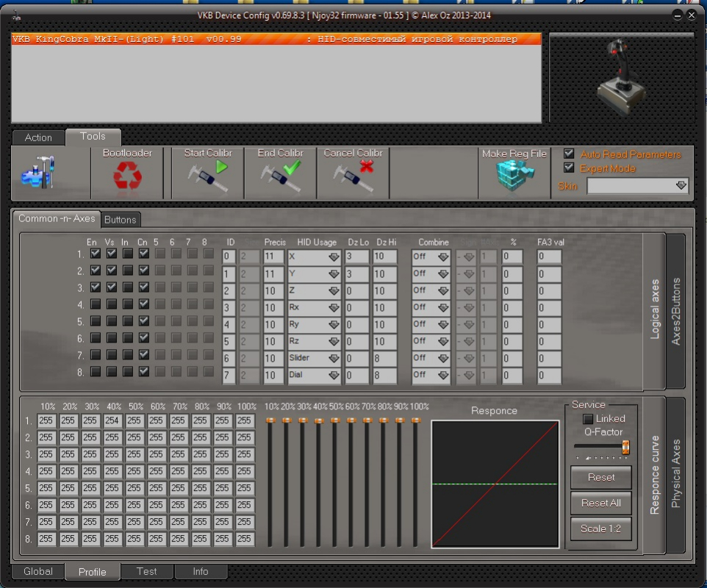Open the Test bottom tab
Screen dimensions: 707x588
[146, 571]
